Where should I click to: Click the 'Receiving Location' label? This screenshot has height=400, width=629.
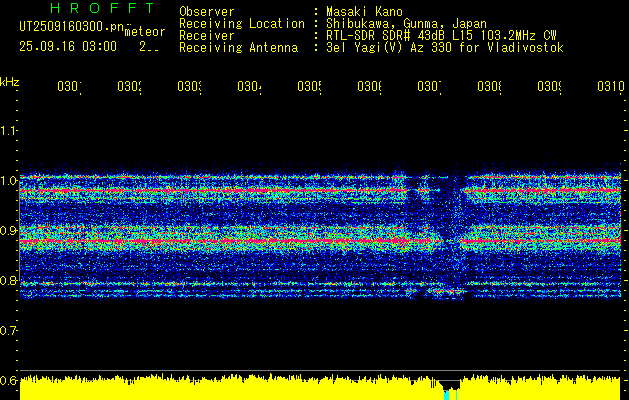tap(242, 24)
